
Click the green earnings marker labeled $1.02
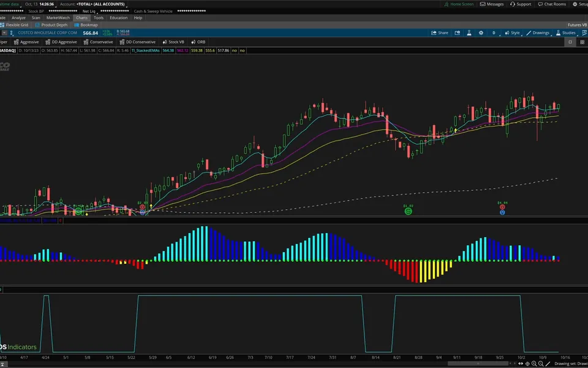click(409, 211)
